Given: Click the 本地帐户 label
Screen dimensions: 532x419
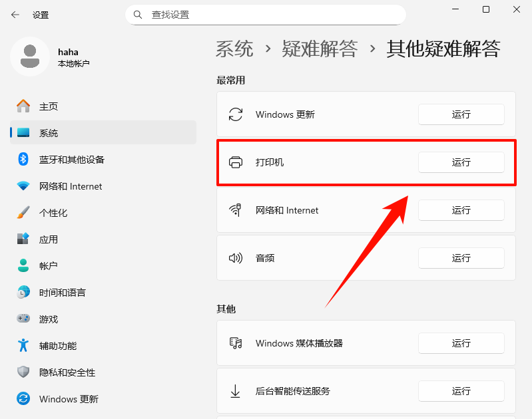Looking at the screenshot, I should (74, 63).
